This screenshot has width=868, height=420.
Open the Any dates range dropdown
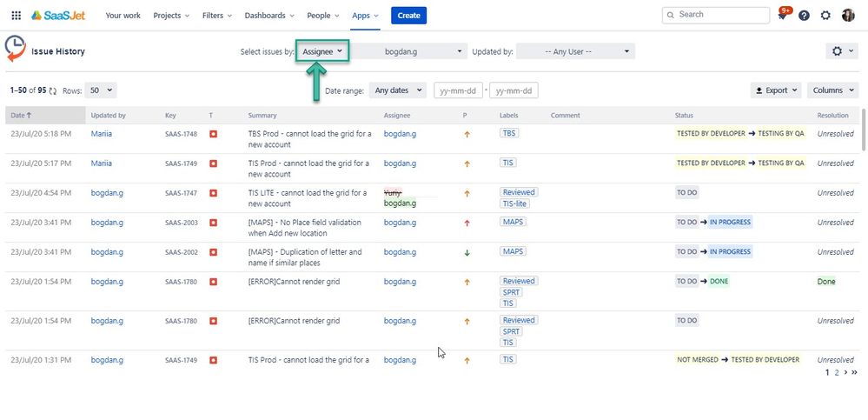coord(397,90)
